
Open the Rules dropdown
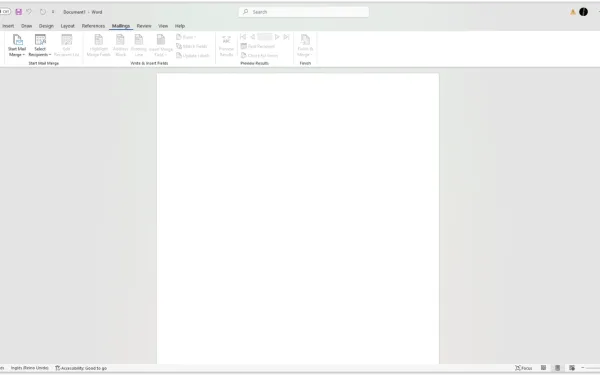coord(186,37)
